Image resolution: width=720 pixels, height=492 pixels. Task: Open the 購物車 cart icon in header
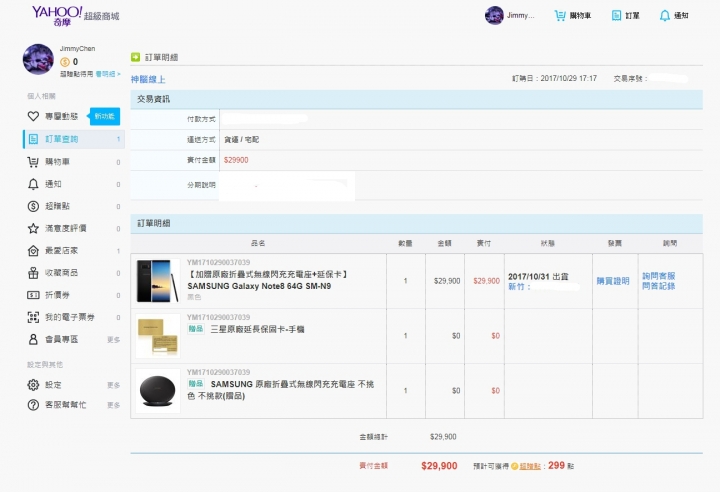point(560,16)
